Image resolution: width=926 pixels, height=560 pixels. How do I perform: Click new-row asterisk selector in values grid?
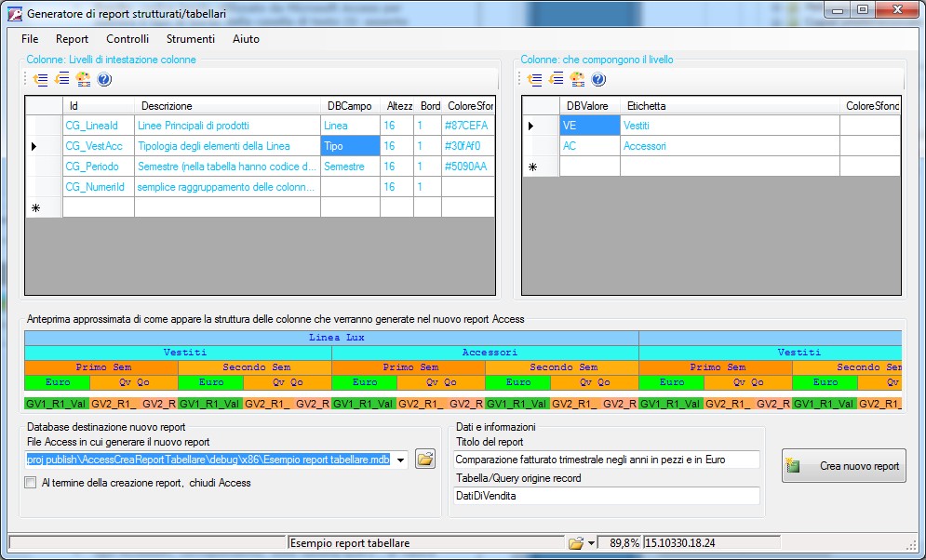[x=541, y=167]
